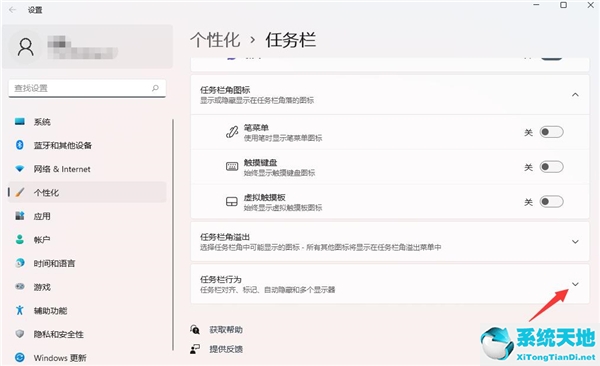Click the 查找设置 search field
Viewport: 600px width, 366px height.
[x=87, y=88]
